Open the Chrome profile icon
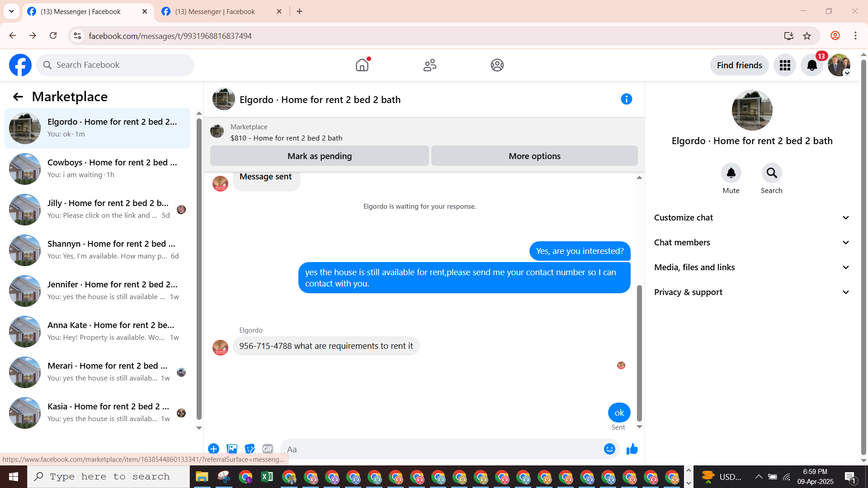The width and height of the screenshot is (868, 488). (835, 36)
